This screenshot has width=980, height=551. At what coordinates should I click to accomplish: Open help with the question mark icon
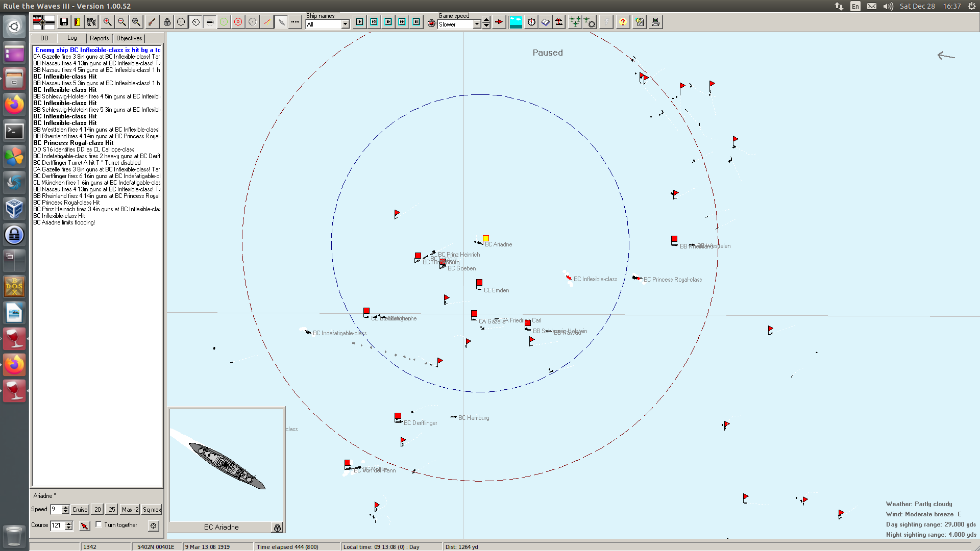623,22
